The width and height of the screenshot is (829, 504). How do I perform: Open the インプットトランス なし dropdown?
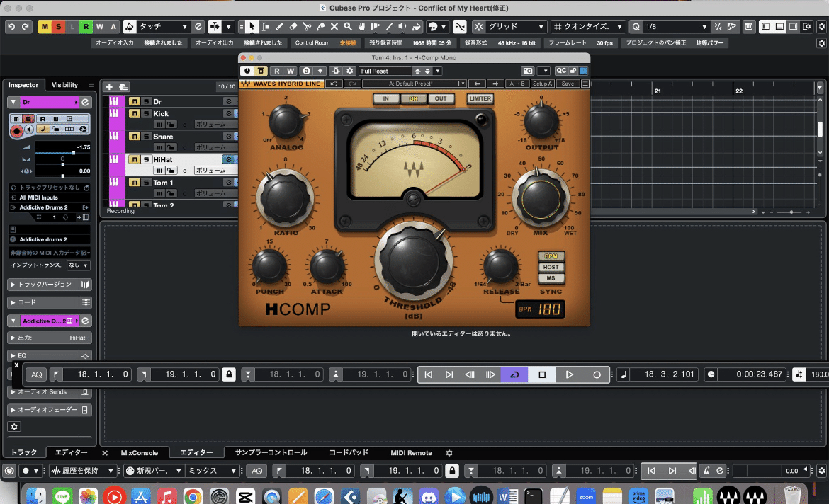78,265
